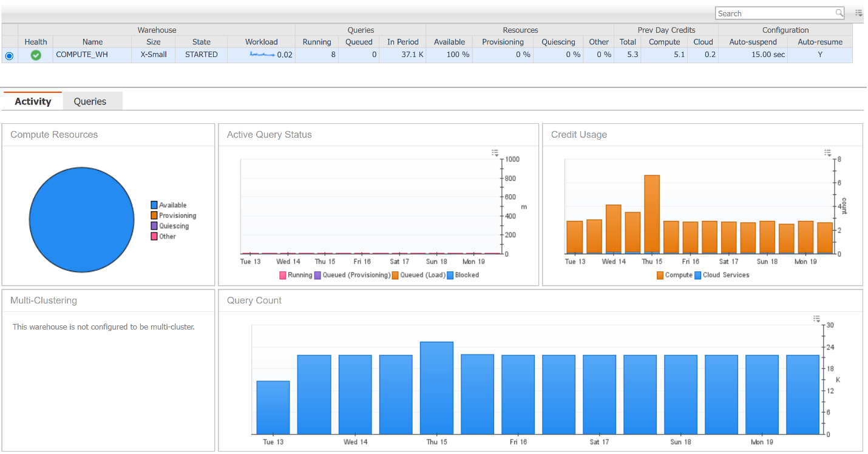Sort by the Auto-suspend column header
The height and width of the screenshot is (454, 868).
[x=753, y=42]
